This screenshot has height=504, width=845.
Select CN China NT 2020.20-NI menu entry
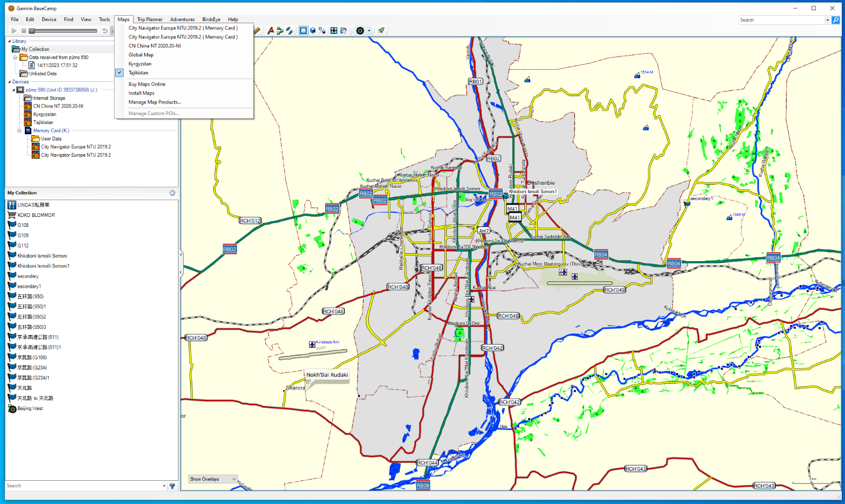click(184, 46)
